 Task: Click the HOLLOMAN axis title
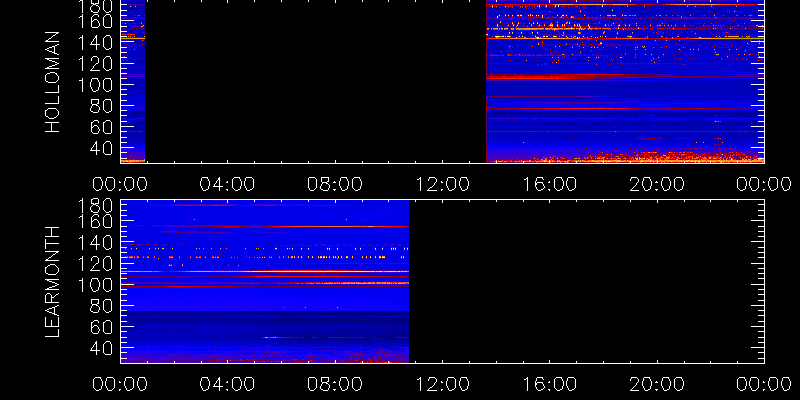click(x=53, y=82)
